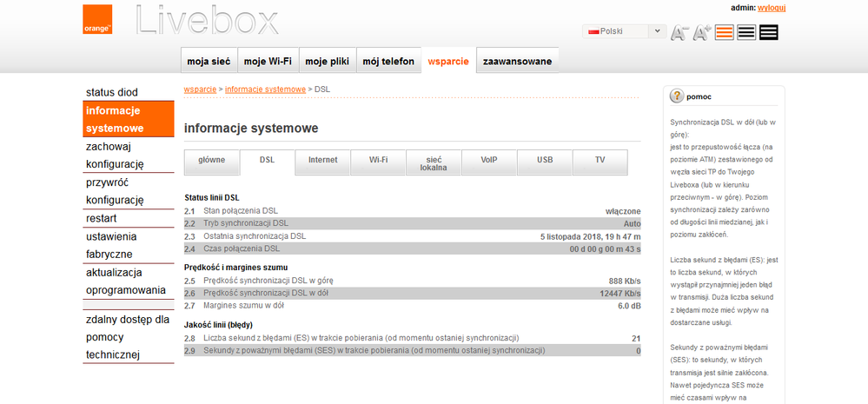
Task: Open the VoIP information tab
Action: tap(489, 161)
